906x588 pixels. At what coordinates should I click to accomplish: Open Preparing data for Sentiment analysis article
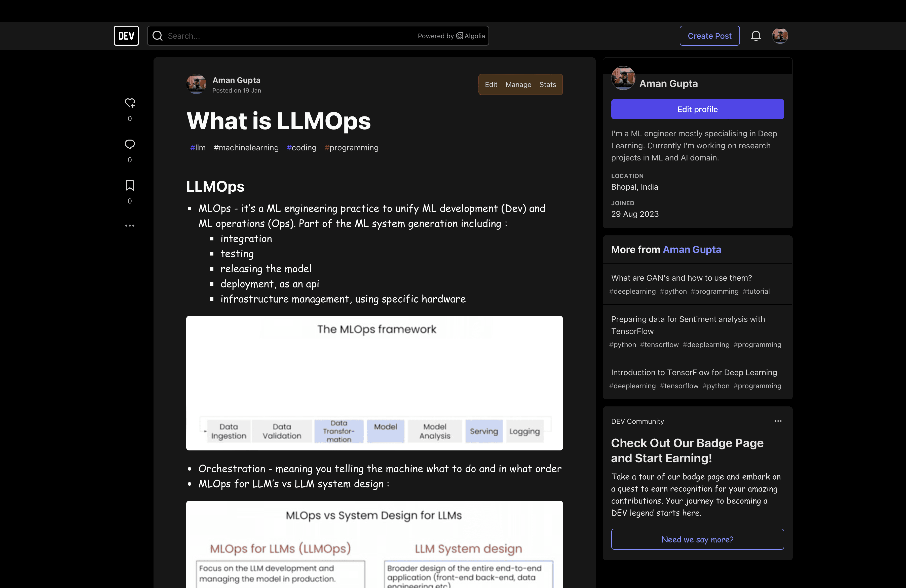click(688, 325)
